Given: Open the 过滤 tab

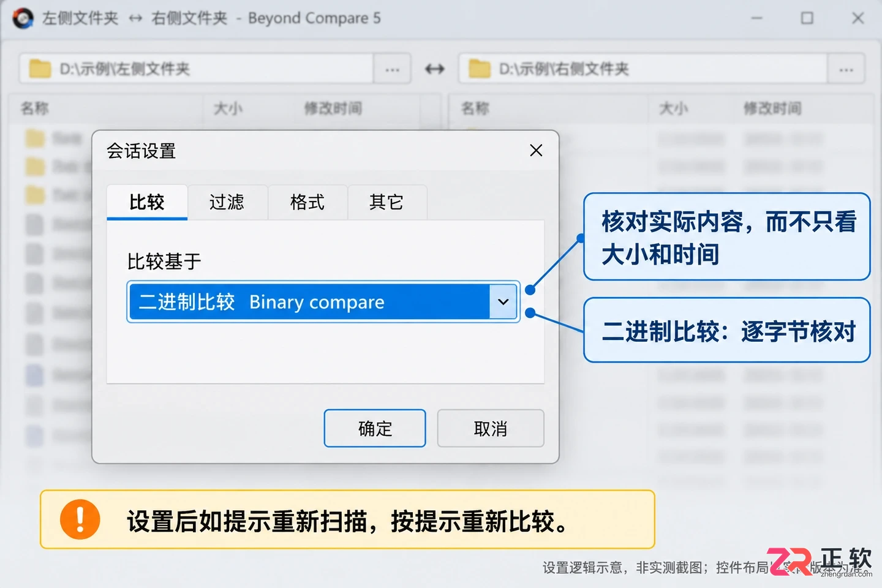Looking at the screenshot, I should tap(227, 202).
